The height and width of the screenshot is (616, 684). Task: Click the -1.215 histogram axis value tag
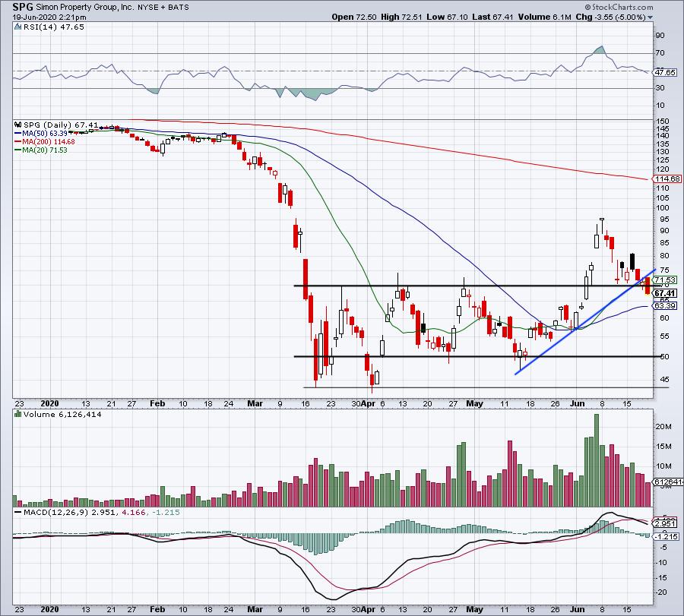(666, 537)
